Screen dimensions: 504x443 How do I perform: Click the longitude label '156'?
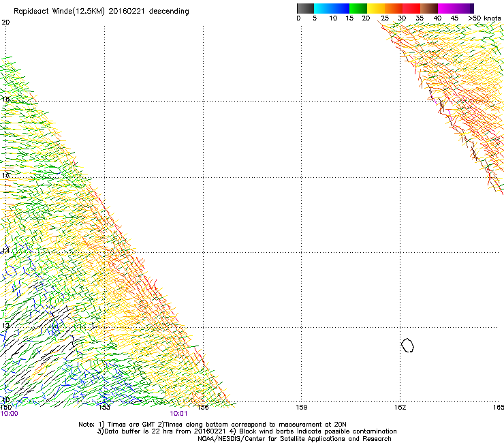click(x=203, y=408)
